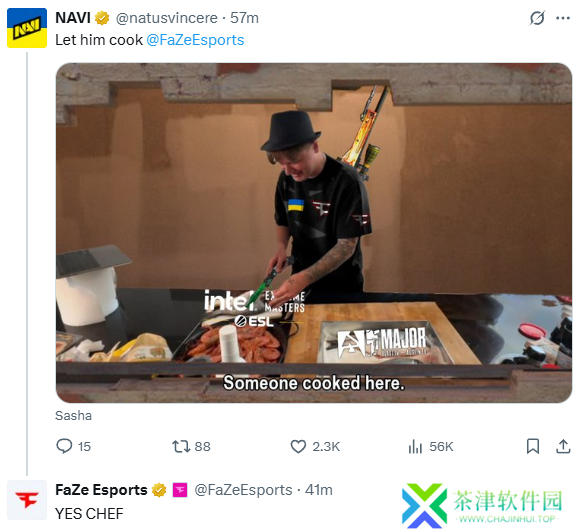Click the @natusvincere handle

coord(166,18)
